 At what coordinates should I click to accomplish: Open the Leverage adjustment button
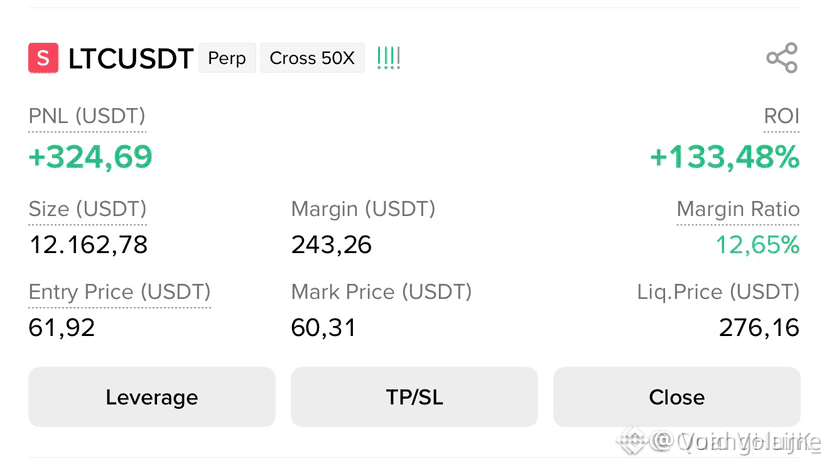click(x=152, y=397)
